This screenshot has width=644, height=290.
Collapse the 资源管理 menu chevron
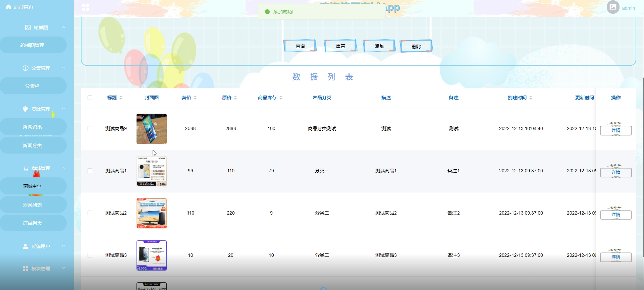63,109
